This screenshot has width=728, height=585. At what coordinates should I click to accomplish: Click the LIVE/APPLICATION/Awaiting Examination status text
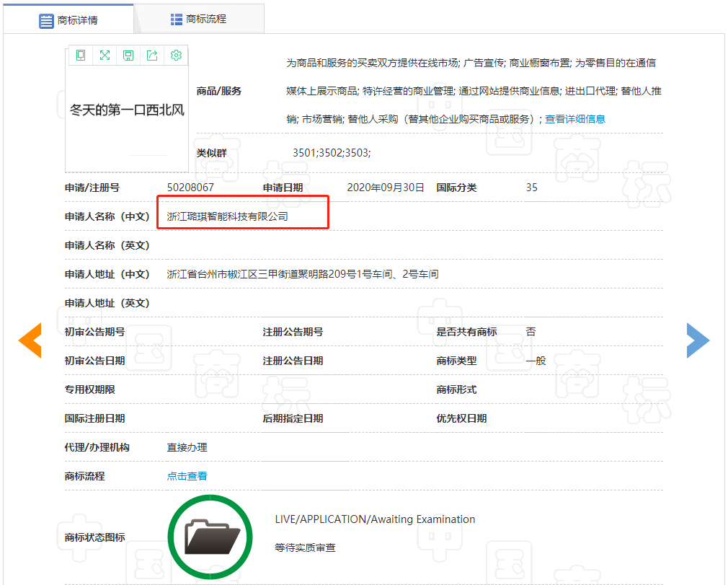click(x=375, y=519)
